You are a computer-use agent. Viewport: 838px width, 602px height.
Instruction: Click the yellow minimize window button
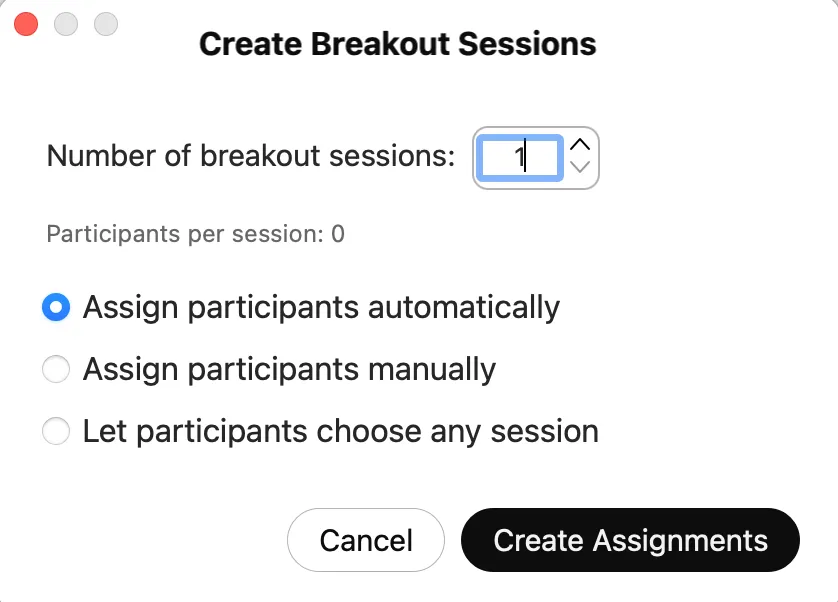tap(66, 23)
